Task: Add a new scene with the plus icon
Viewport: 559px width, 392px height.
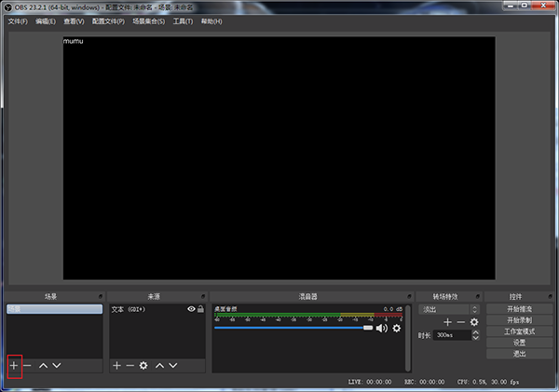Action: pyautogui.click(x=14, y=366)
